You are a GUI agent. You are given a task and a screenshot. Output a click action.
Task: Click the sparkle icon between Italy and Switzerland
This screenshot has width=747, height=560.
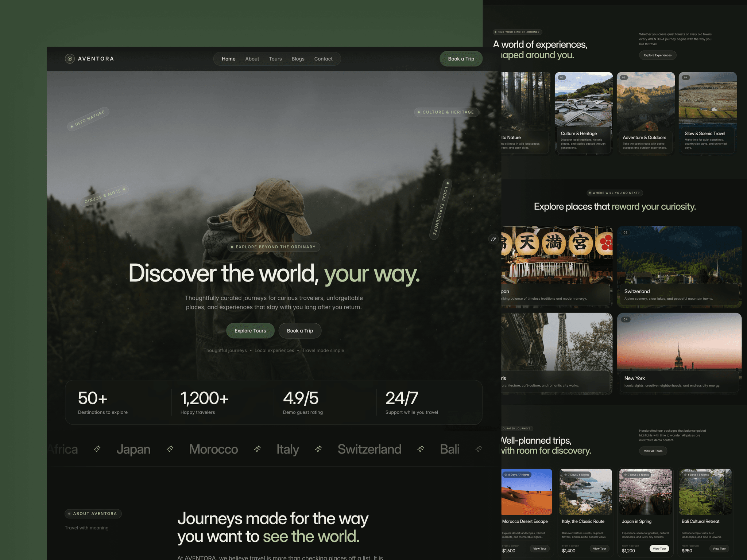click(318, 449)
